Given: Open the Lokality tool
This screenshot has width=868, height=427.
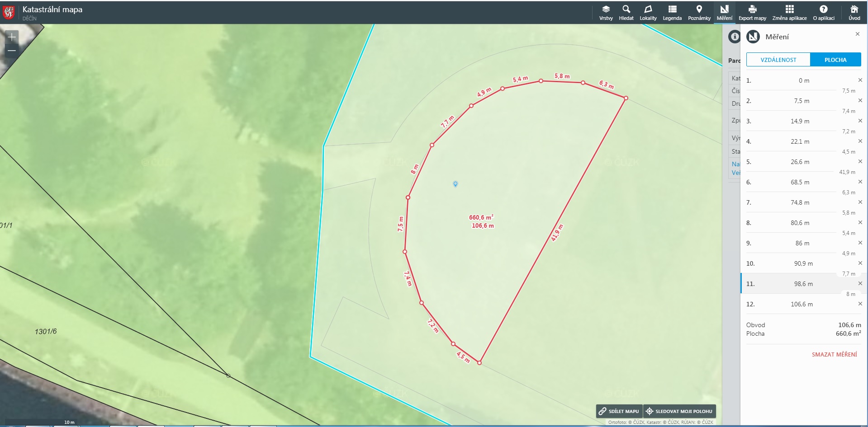Looking at the screenshot, I should coord(648,13).
